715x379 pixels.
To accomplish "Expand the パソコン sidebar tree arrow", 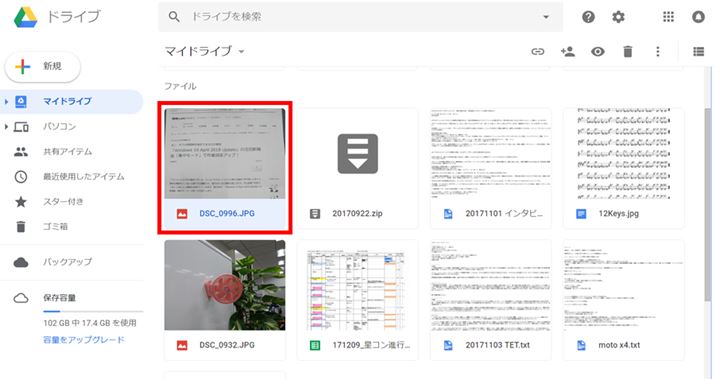I will pos(6,126).
